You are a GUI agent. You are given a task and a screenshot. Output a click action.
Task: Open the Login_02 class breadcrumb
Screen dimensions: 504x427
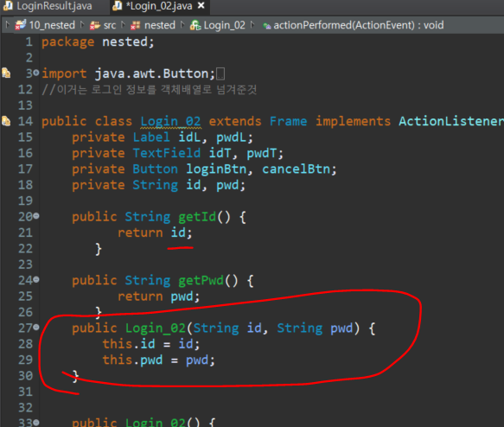[x=224, y=25]
